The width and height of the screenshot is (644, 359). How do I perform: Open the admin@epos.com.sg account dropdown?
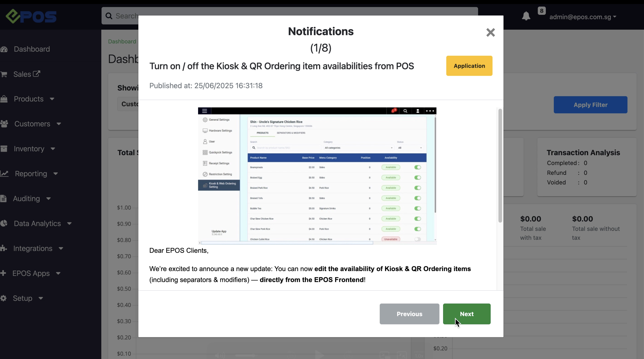click(583, 17)
